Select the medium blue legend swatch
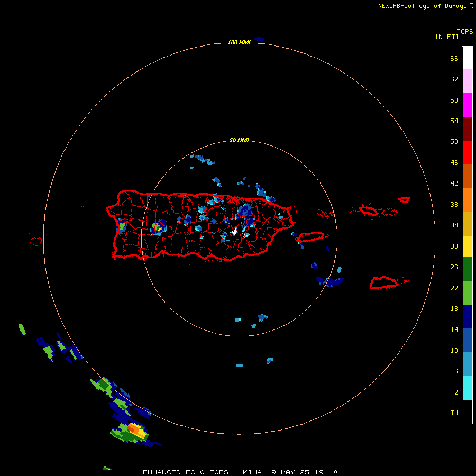 coord(467,340)
